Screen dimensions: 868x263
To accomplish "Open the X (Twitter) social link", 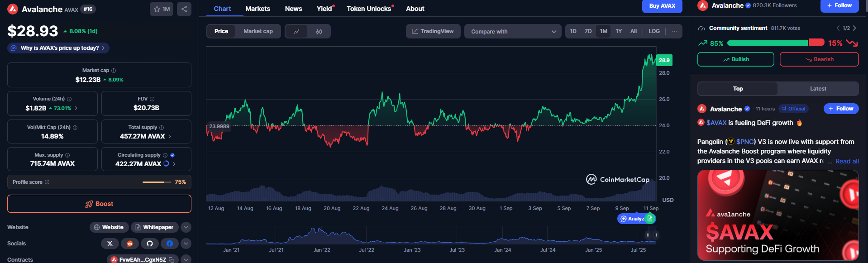I will tap(110, 244).
